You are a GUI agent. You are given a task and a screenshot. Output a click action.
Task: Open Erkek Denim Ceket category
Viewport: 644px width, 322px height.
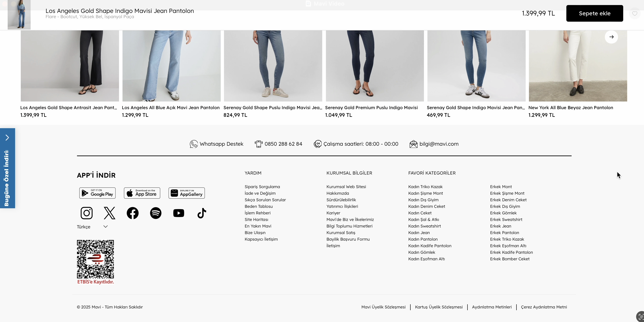(x=508, y=200)
